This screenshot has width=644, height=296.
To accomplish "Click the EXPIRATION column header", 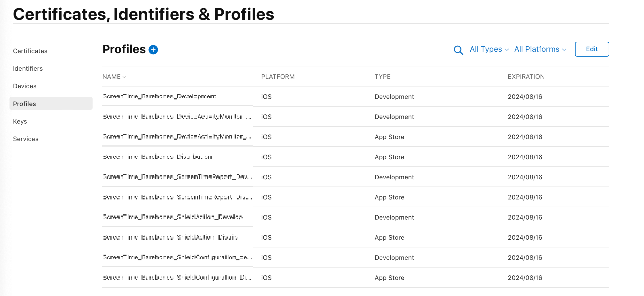I will [526, 77].
